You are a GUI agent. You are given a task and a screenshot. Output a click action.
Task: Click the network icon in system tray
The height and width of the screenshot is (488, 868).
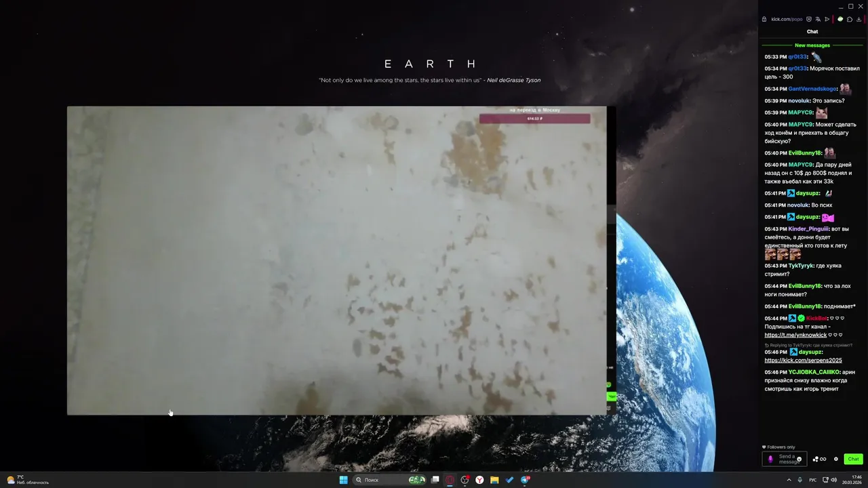pyautogui.click(x=825, y=480)
